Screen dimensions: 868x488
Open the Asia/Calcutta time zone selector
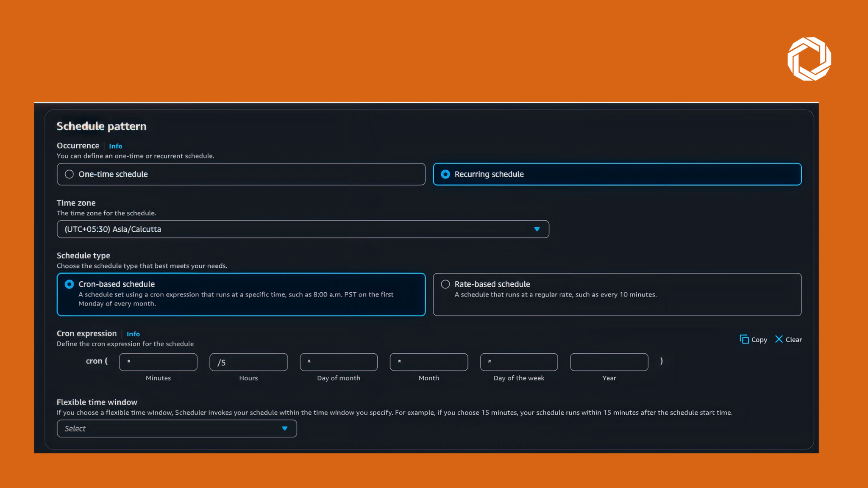[303, 229]
